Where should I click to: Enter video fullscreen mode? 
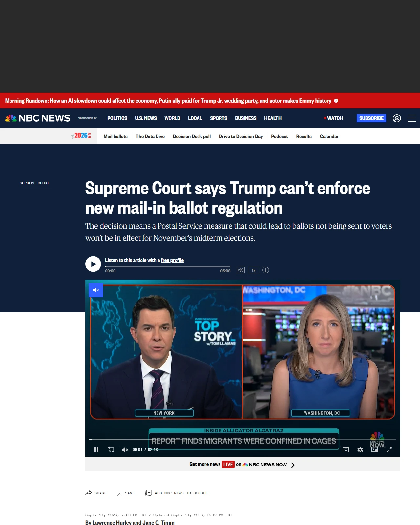[x=389, y=450]
